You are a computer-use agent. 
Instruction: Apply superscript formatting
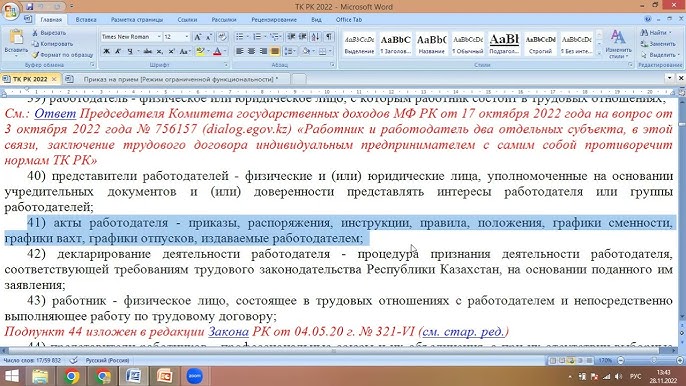171,52
